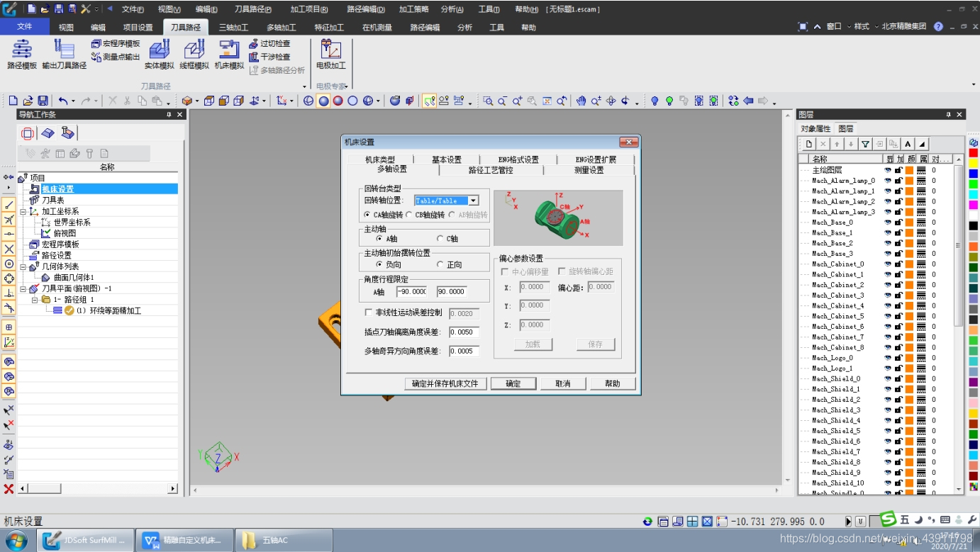Collapse the 1- 路径组 1 node
Viewport: 980px width, 552px height.
point(34,300)
